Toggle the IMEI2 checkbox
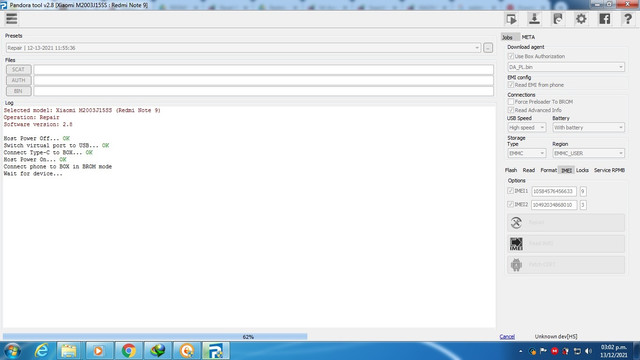The height and width of the screenshot is (360, 640). [x=510, y=204]
